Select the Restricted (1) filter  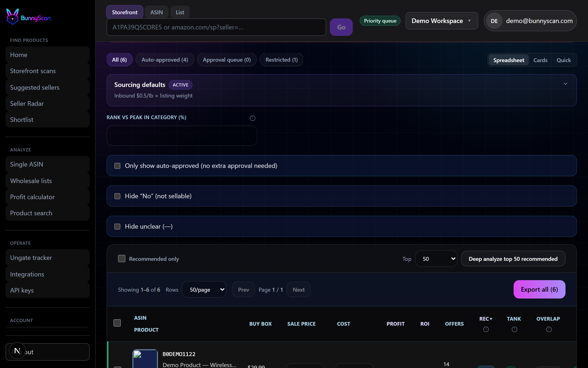point(281,60)
